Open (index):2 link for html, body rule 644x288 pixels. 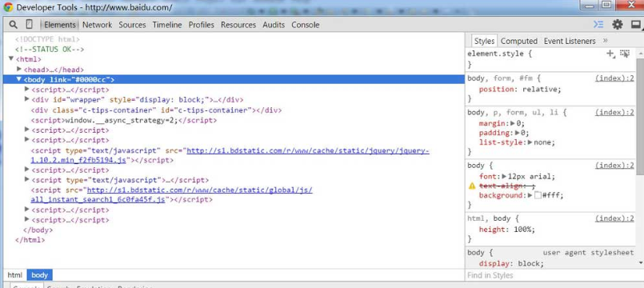point(614,218)
